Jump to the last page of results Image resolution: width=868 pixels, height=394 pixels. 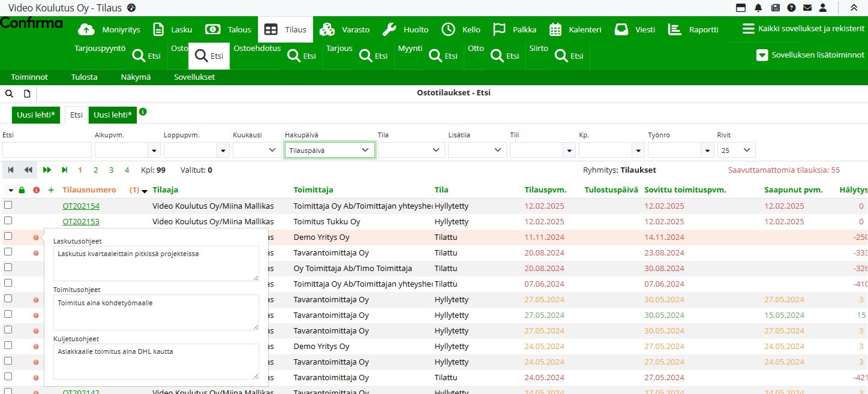(65, 170)
